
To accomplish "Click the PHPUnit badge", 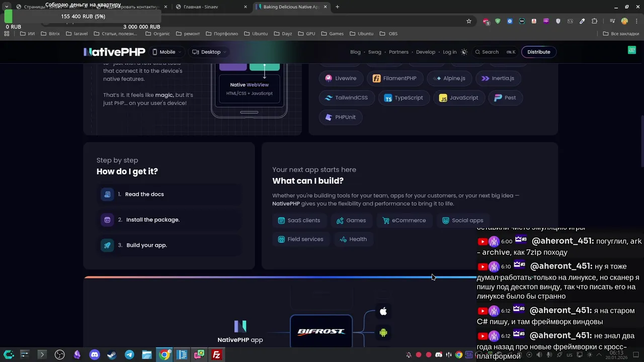I will (x=341, y=117).
